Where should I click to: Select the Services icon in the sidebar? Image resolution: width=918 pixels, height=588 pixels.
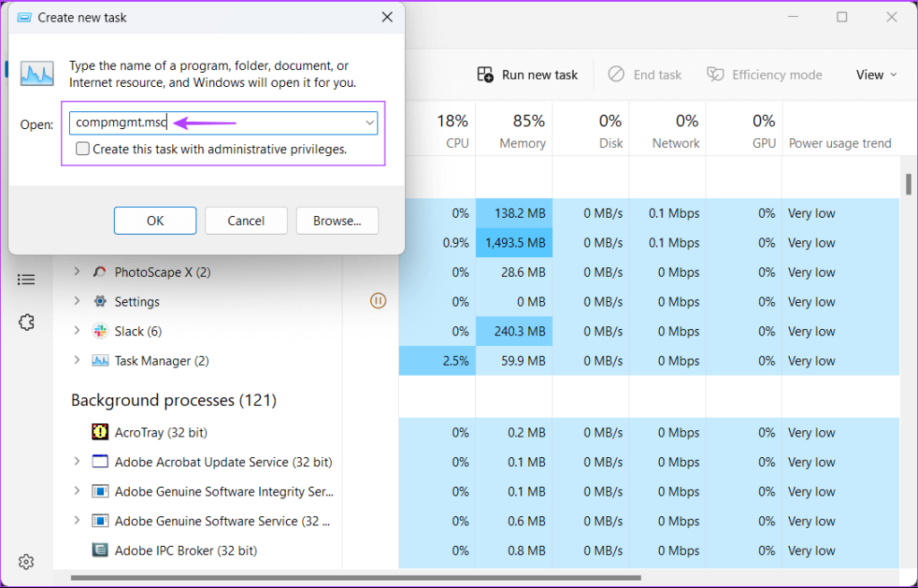coord(26,322)
